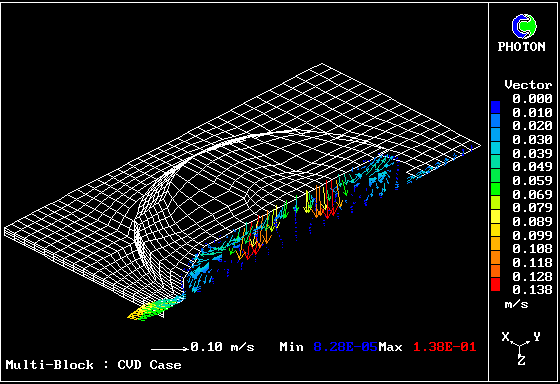The image size is (560, 384).
Task: Select the dark blue 0.000 legend swatch
Action: pos(495,107)
